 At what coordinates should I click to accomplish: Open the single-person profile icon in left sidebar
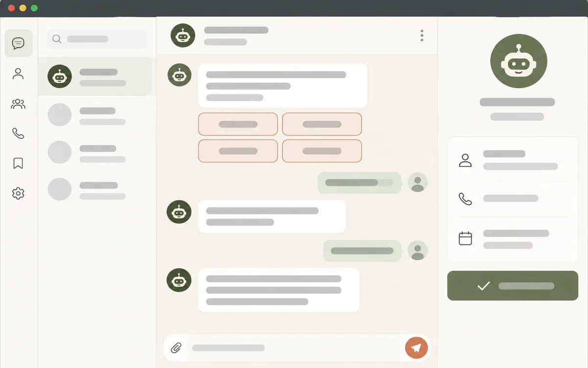[18, 74]
